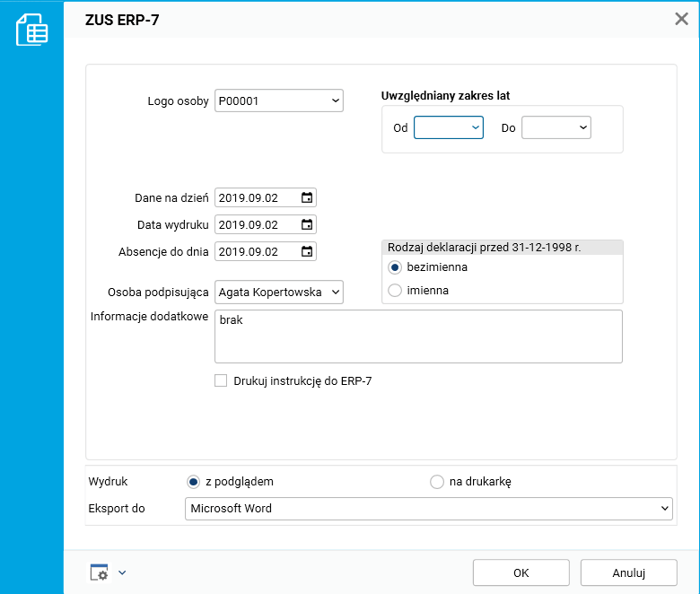Screen dimensions: 700x594
Task: Enable Drukuj instrukcję do ERP-7
Action: [221, 380]
